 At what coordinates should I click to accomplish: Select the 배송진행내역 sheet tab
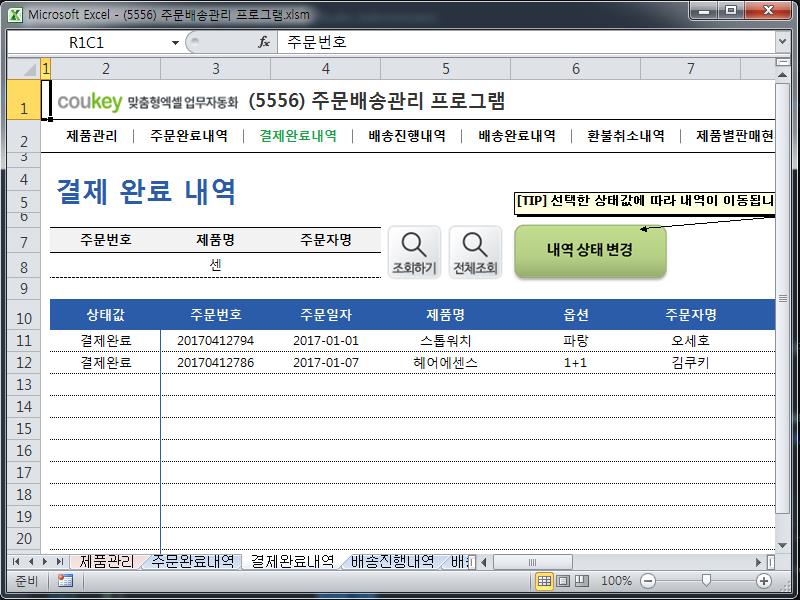[x=392, y=562]
